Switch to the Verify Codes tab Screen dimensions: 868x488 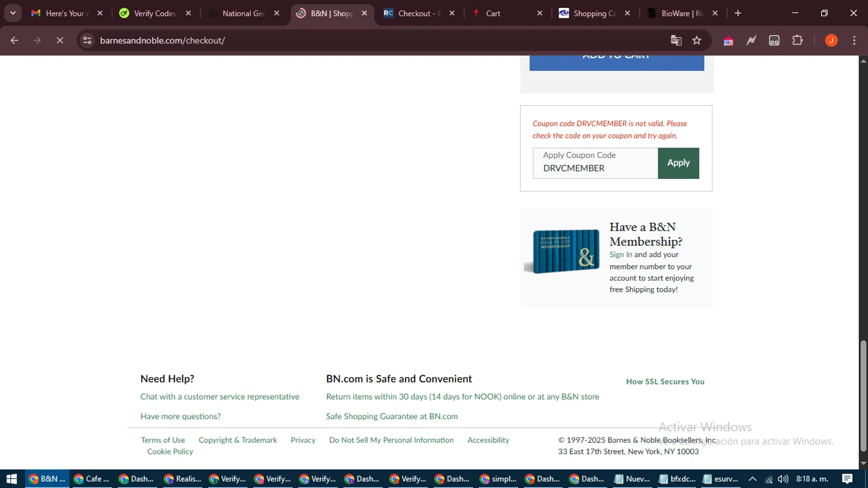point(148,13)
